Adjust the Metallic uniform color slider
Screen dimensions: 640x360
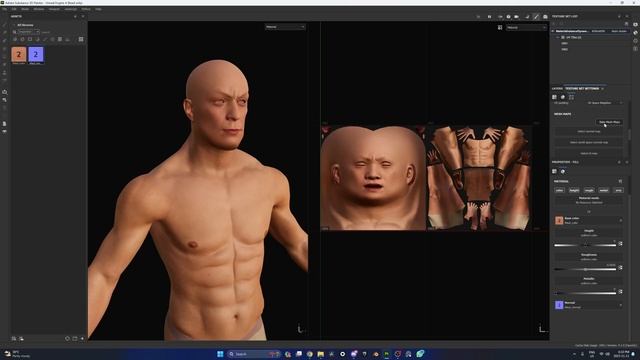[585, 293]
